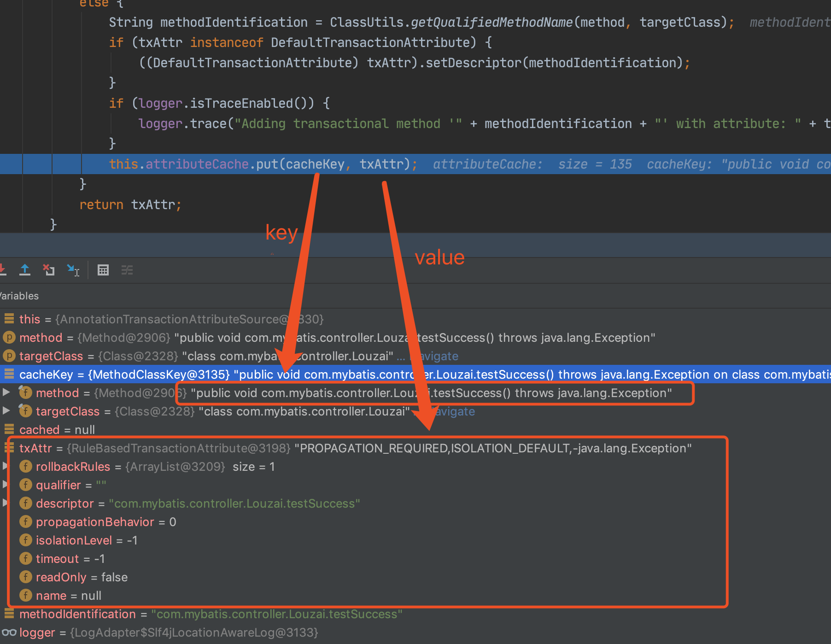The height and width of the screenshot is (644, 831).
Task: Click the logger.trace "Adding transactional method" line
Action: 484,123
